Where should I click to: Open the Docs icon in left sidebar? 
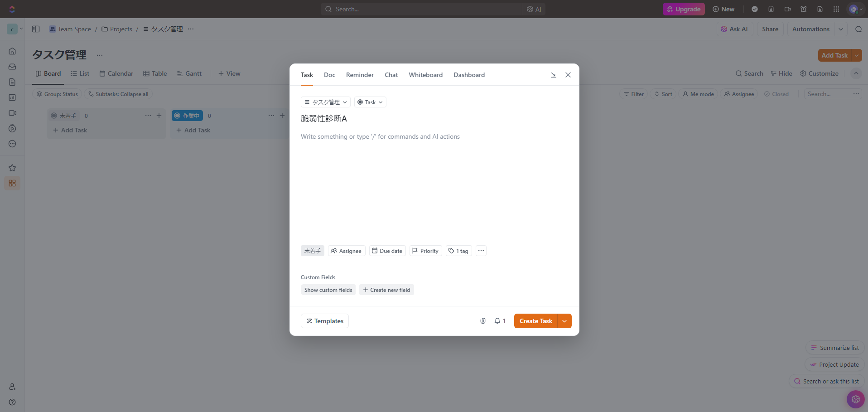[12, 82]
